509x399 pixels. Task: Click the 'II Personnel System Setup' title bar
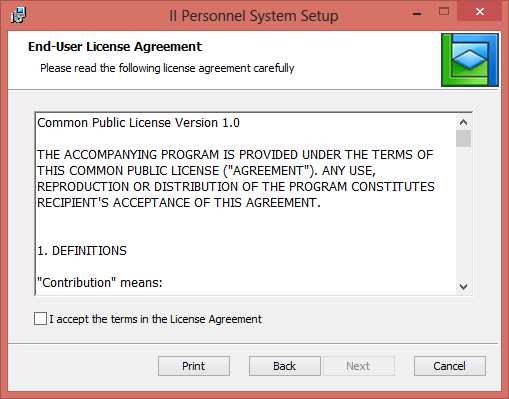click(x=254, y=16)
